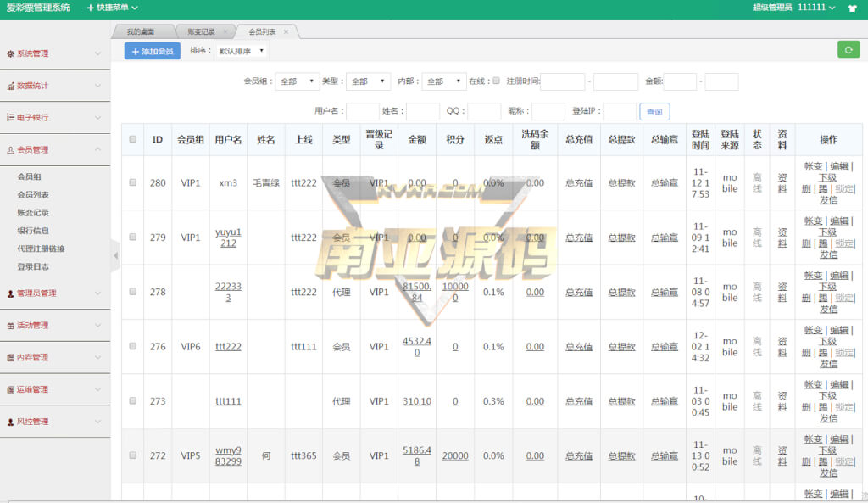Expand the 运维管理 section chevron
The width and height of the screenshot is (868, 503).
[x=98, y=390]
